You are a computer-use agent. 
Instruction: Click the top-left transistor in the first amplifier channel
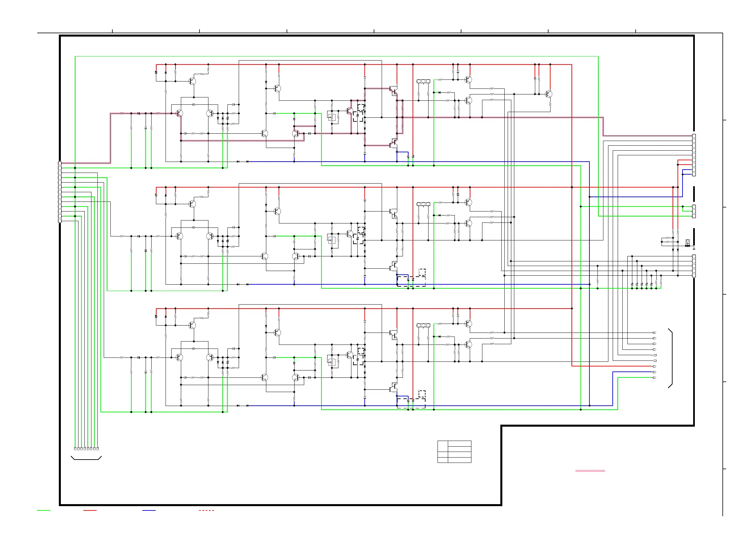click(192, 81)
